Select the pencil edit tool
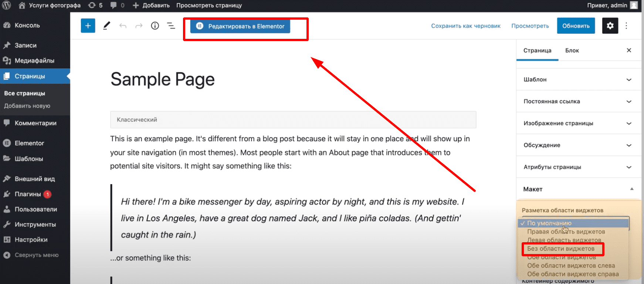The image size is (644, 284). click(x=106, y=26)
